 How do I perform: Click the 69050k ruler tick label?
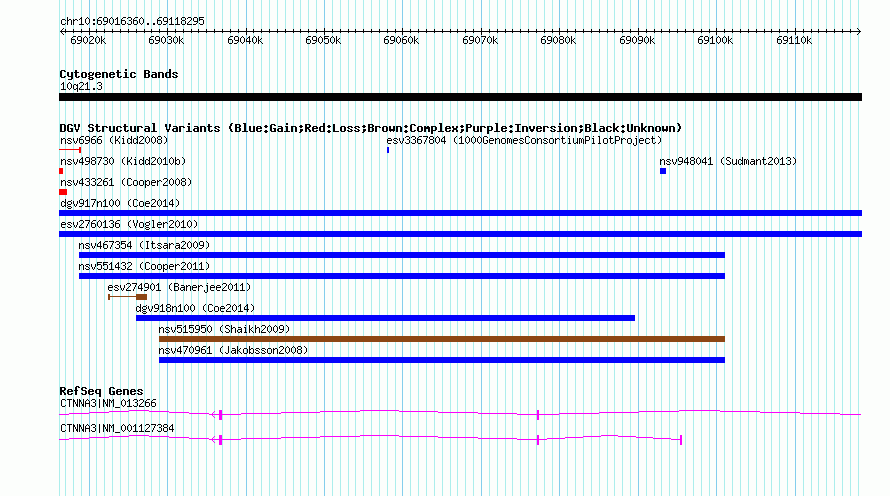(x=323, y=40)
